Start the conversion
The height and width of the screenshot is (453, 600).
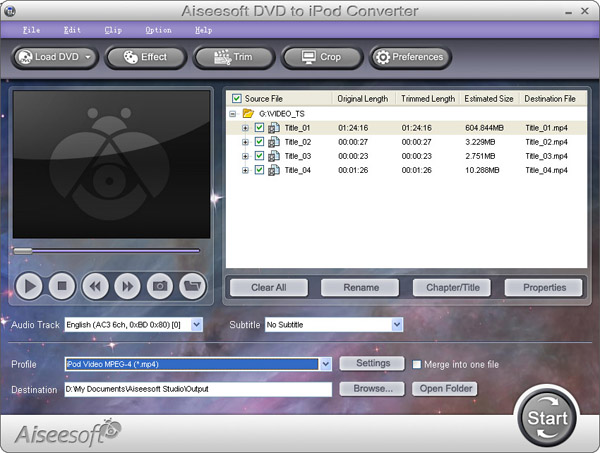[547, 418]
